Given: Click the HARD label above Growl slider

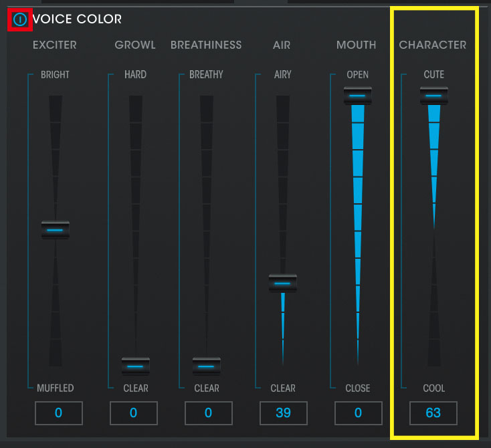Looking at the screenshot, I should pos(135,74).
